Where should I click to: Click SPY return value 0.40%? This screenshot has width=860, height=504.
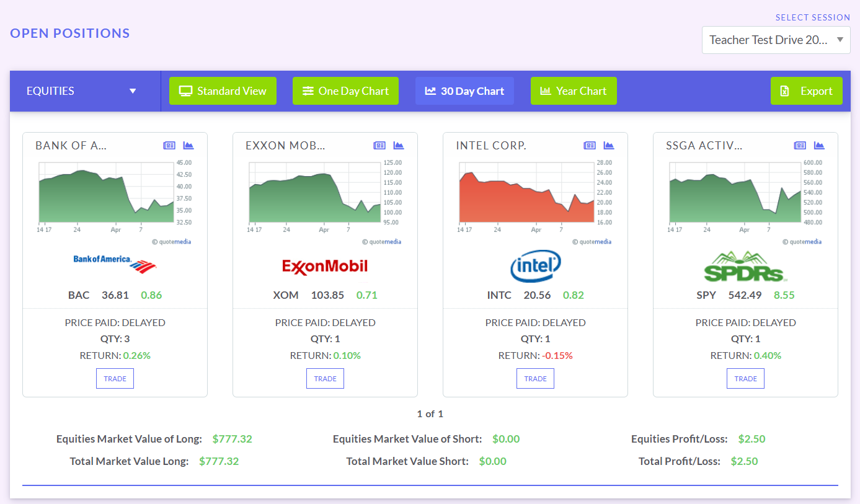coord(768,356)
